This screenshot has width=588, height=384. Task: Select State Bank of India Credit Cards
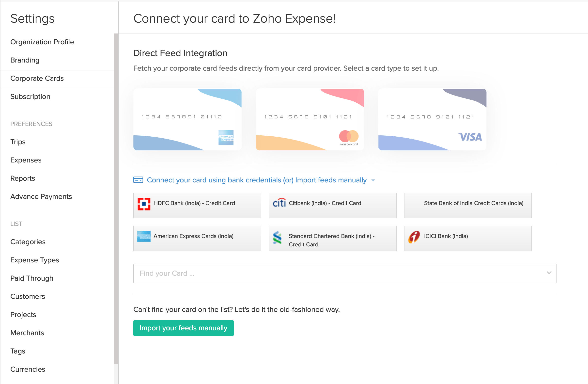coord(468,205)
